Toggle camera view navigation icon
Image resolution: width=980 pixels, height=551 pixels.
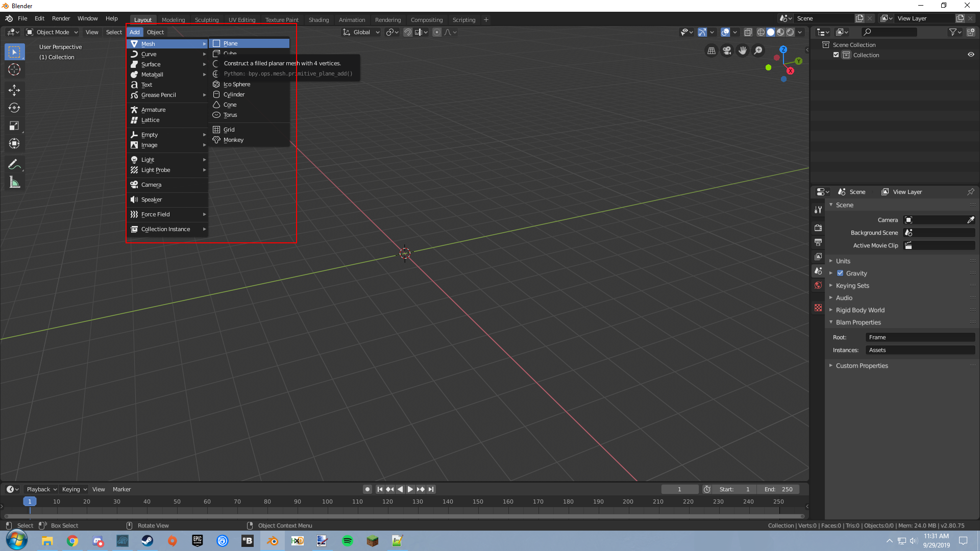tap(727, 51)
